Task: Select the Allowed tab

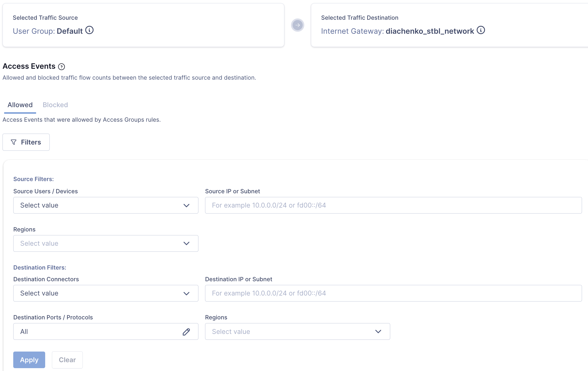Action: coord(20,105)
